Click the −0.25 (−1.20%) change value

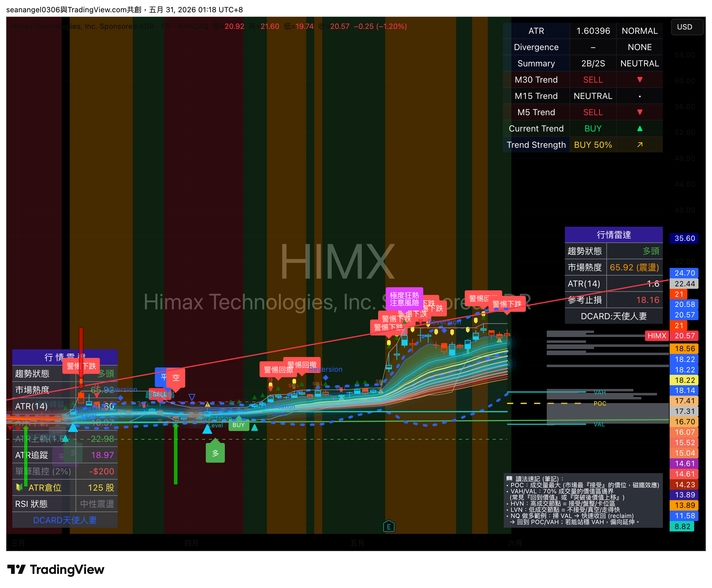point(380,26)
